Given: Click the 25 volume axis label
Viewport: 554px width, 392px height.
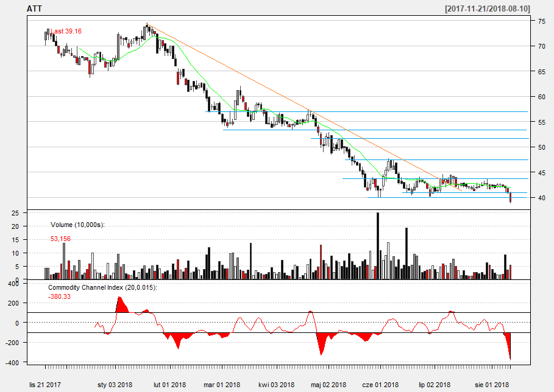Looking at the screenshot, I should 15,213.
